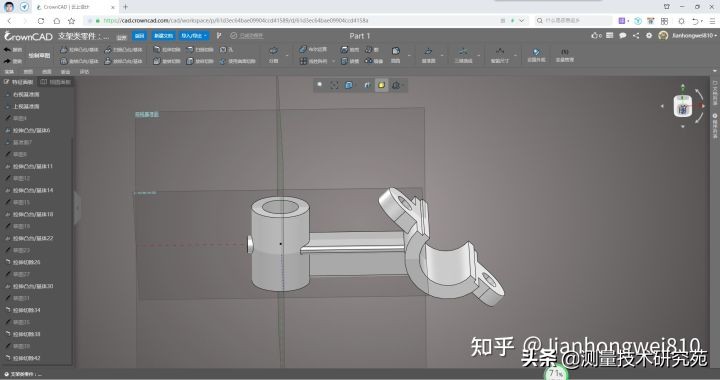Click the undo arrow icon
This screenshot has height=380, width=720.
pyautogui.click(x=7, y=50)
